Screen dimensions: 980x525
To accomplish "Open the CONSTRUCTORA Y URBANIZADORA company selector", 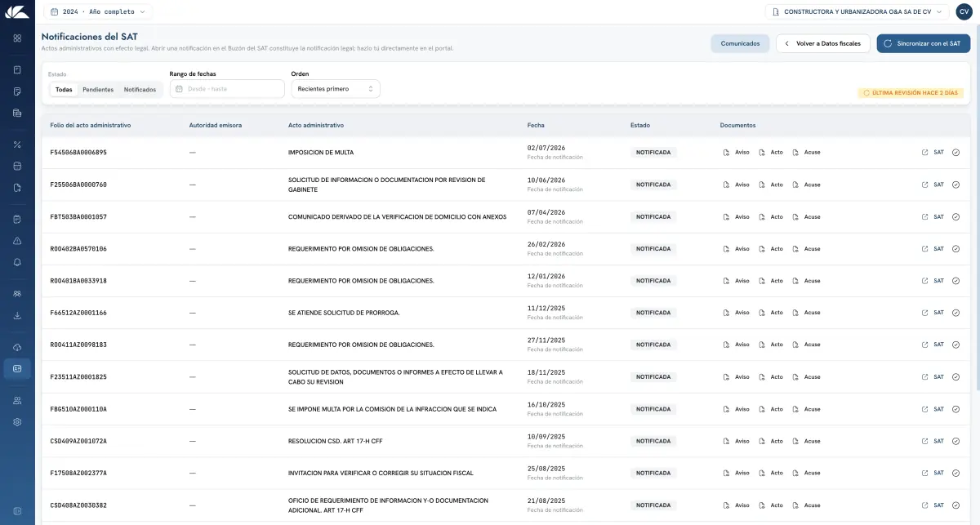I will pyautogui.click(x=857, y=12).
